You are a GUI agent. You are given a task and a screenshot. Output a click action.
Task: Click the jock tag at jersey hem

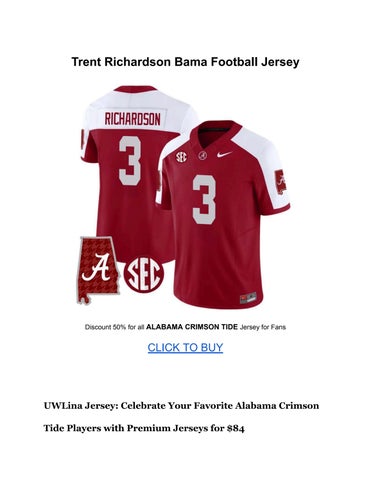pyautogui.click(x=248, y=298)
